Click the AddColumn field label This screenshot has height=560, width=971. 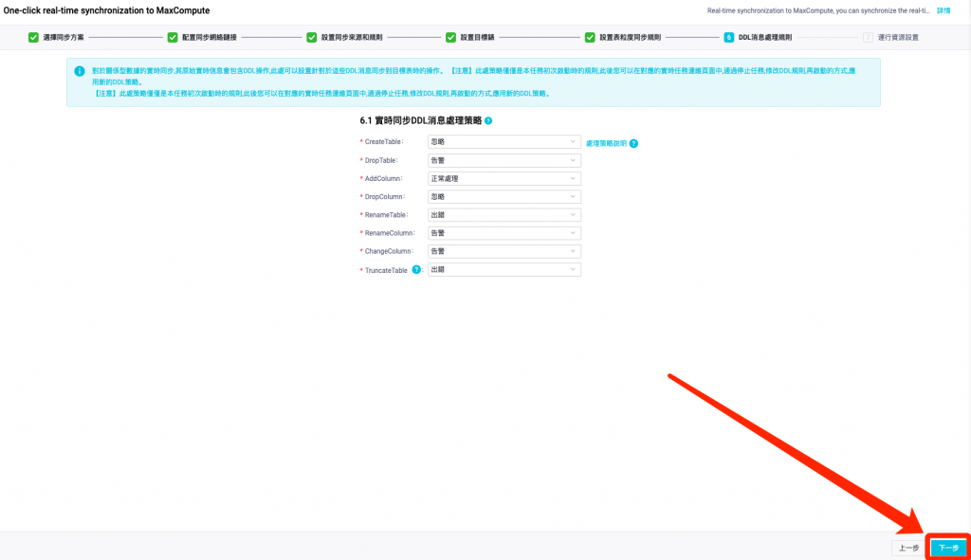pos(383,178)
